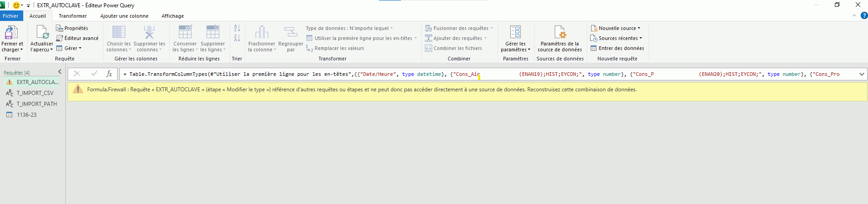The image size is (868, 204).
Task: Switch to the Transformer tab
Action: pos(73,16)
